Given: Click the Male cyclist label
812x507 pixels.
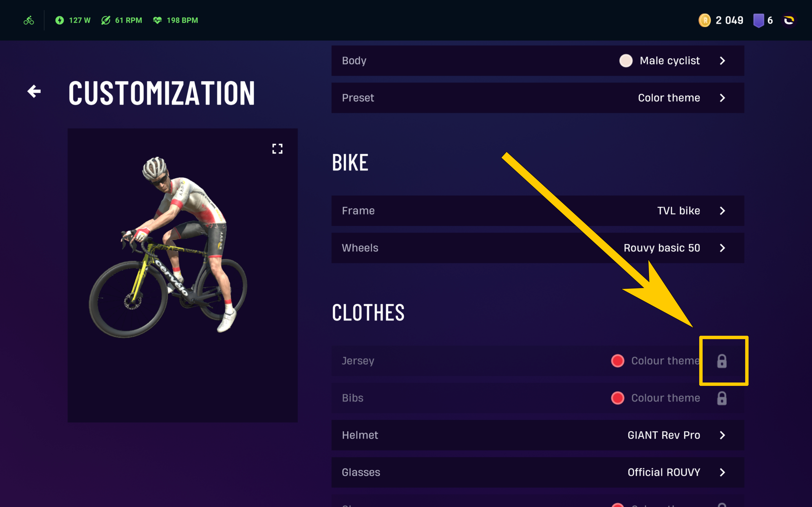Looking at the screenshot, I should tap(669, 61).
